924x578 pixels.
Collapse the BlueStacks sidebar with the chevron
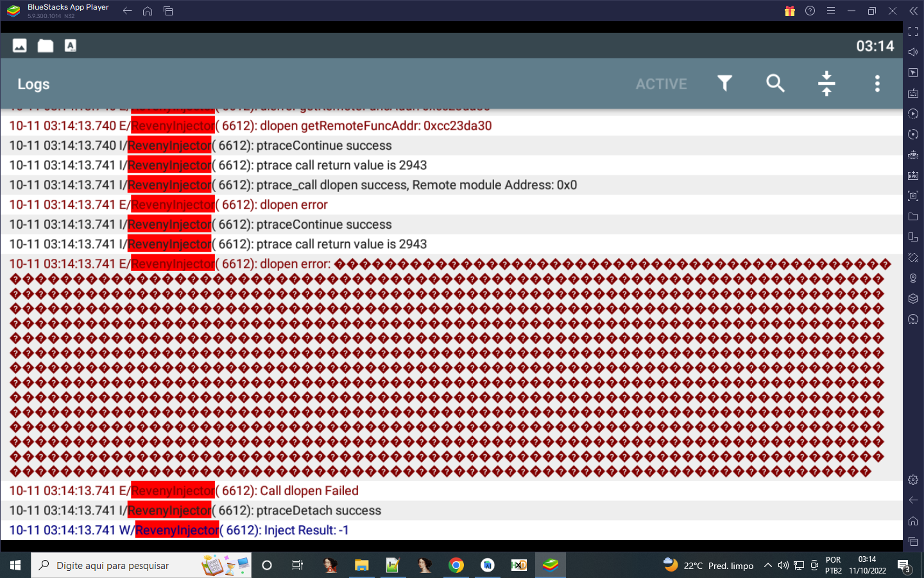(x=914, y=11)
